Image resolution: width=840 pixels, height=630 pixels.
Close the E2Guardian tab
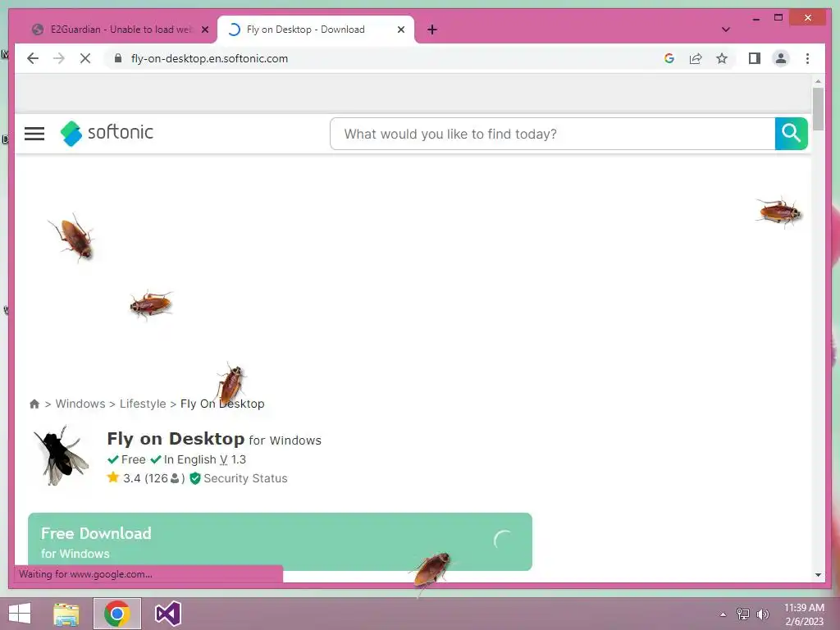204,30
